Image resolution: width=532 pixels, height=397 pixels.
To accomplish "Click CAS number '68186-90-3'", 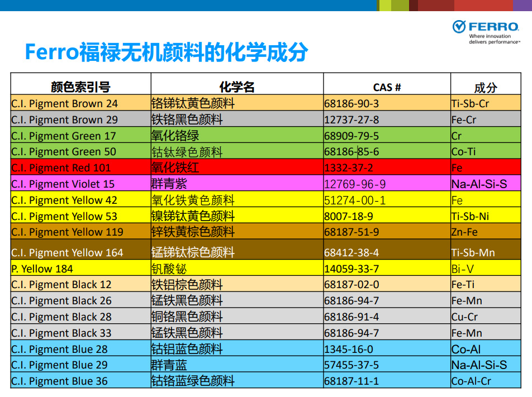I will point(351,103).
